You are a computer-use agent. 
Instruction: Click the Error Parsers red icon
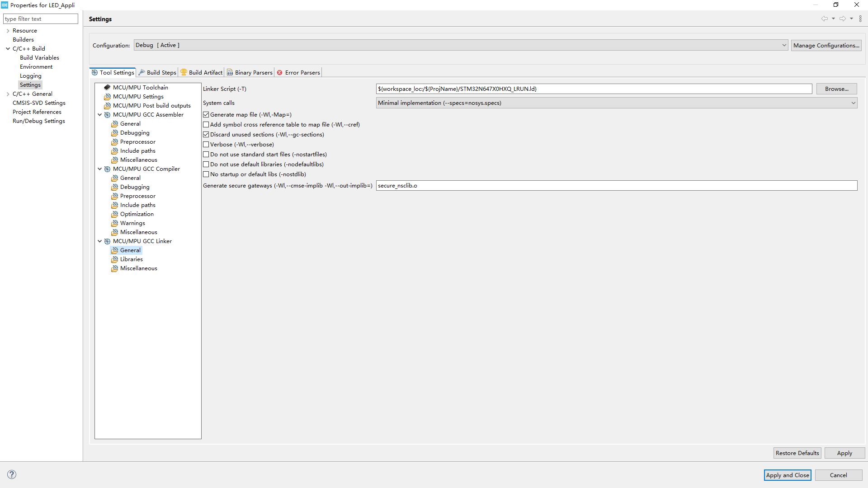point(280,72)
